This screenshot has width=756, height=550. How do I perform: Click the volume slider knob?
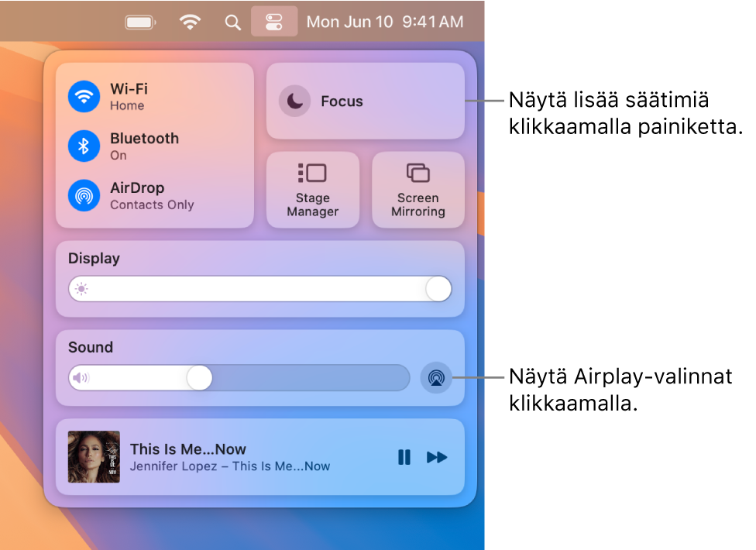(199, 378)
